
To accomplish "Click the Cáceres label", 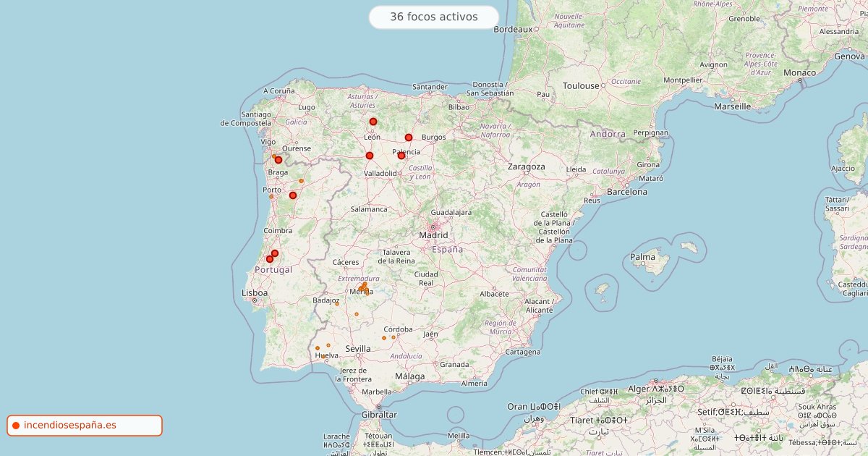I will [x=346, y=262].
